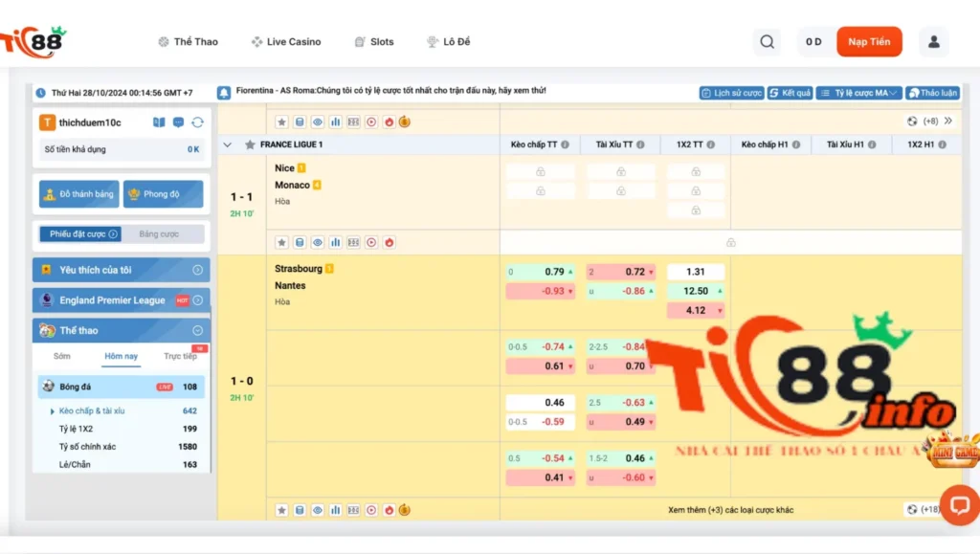Refresh balance icon beside thichduem10c
This screenshot has height=554, width=980.
click(x=197, y=122)
